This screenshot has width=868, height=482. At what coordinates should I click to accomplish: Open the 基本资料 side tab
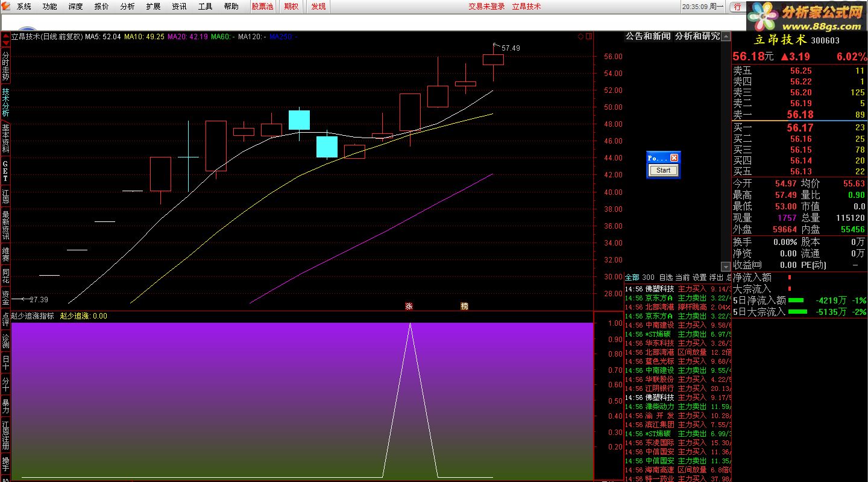(5, 138)
